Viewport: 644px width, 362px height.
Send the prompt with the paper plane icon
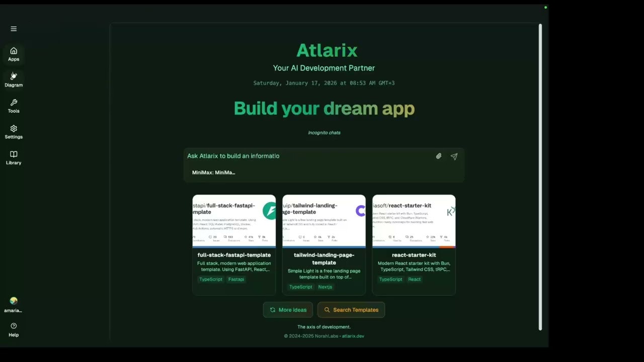click(x=454, y=156)
